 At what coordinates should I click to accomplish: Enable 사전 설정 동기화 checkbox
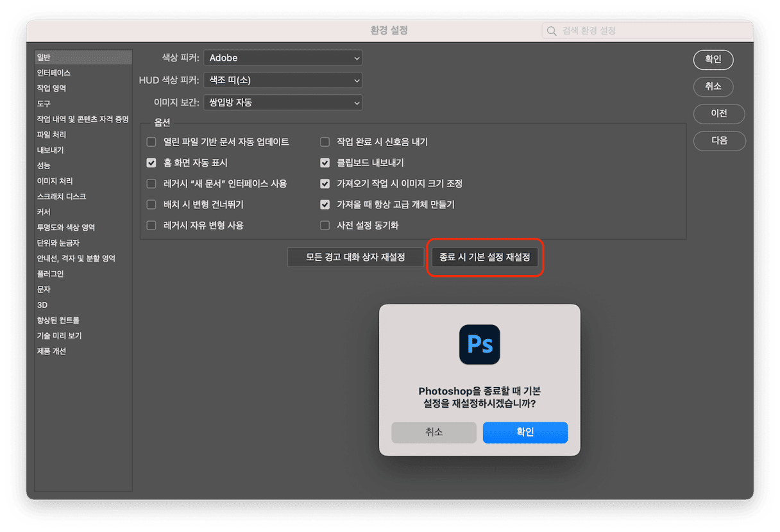pyautogui.click(x=325, y=226)
